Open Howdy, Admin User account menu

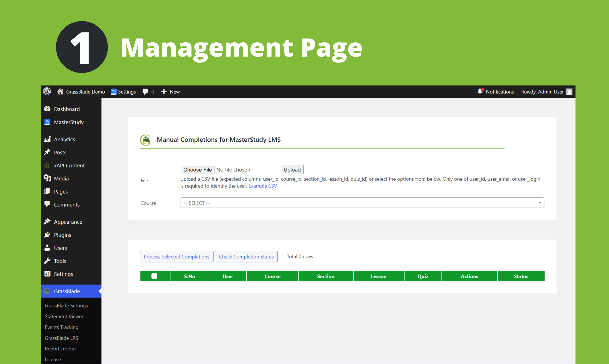point(542,92)
